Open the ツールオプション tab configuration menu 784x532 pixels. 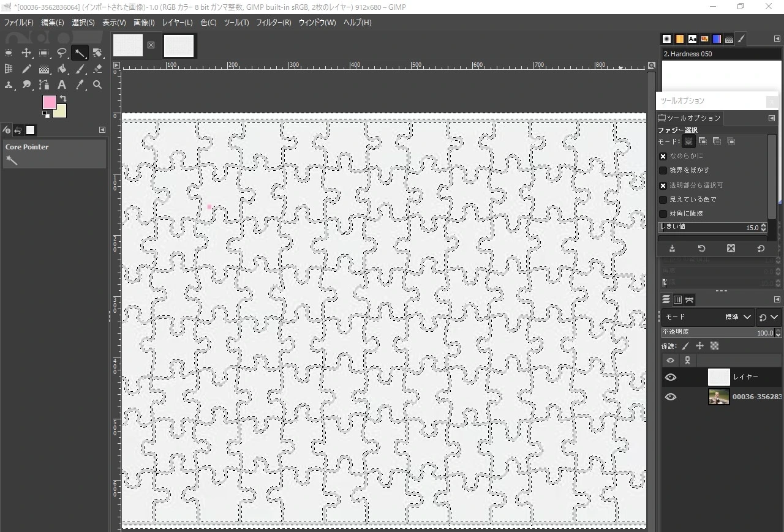(x=772, y=118)
